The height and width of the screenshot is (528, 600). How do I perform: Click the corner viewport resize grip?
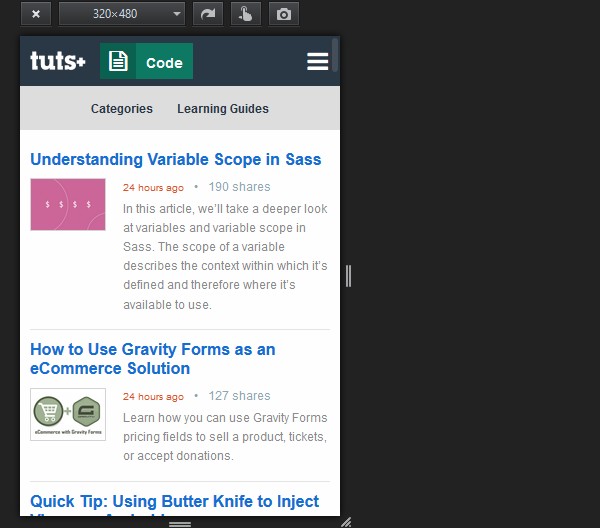(x=346, y=522)
